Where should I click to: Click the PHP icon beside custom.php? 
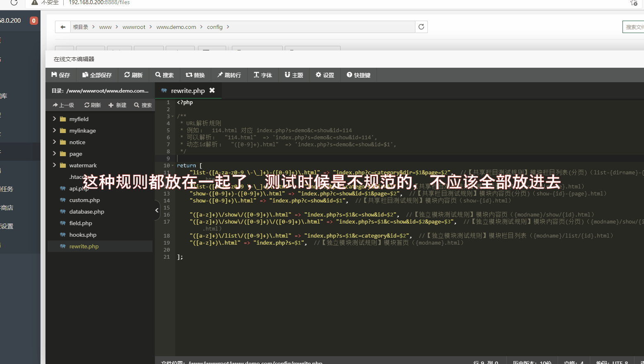pos(63,200)
